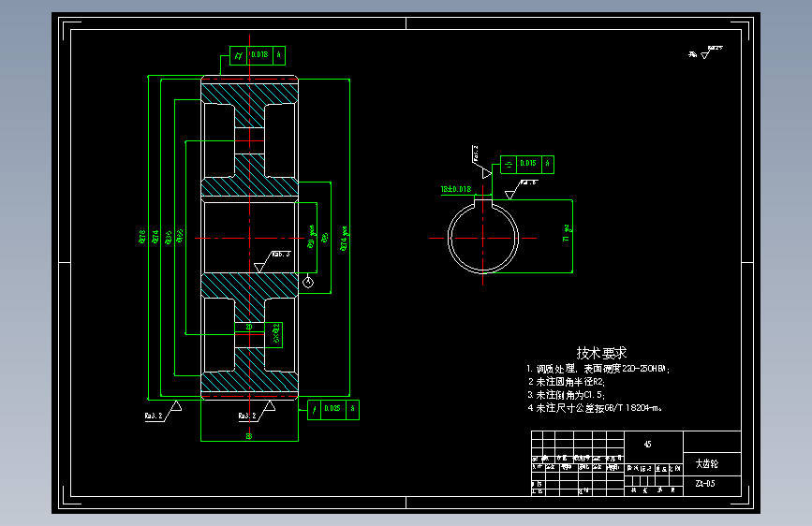Select the note referencing GB/T 1804-m
The width and height of the screenshot is (812, 526).
click(x=595, y=408)
